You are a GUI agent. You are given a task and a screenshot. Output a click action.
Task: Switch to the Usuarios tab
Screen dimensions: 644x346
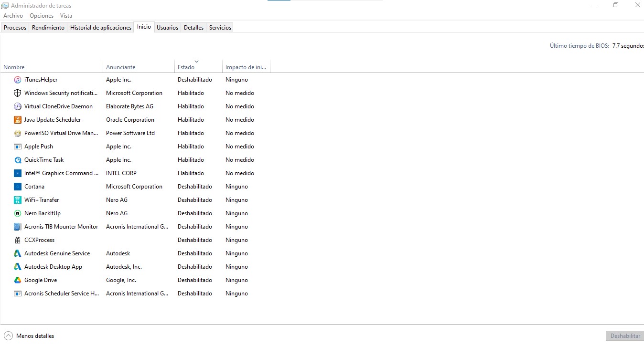(168, 28)
